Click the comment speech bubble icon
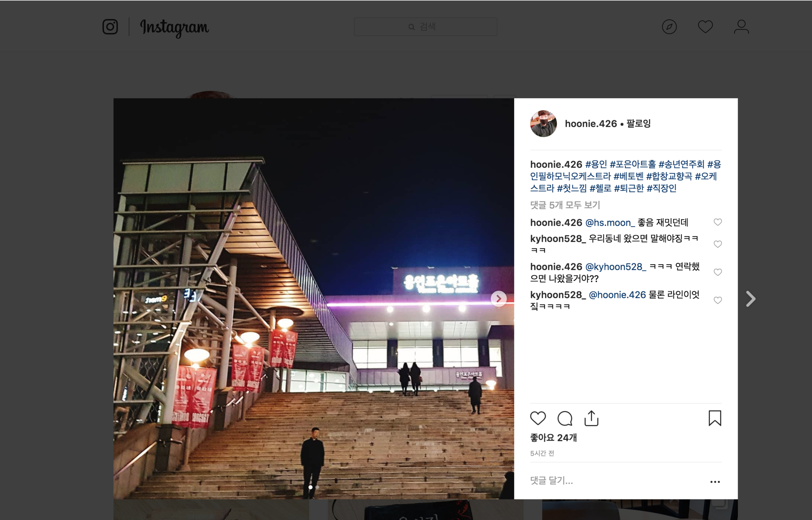This screenshot has height=520, width=812. click(x=565, y=418)
